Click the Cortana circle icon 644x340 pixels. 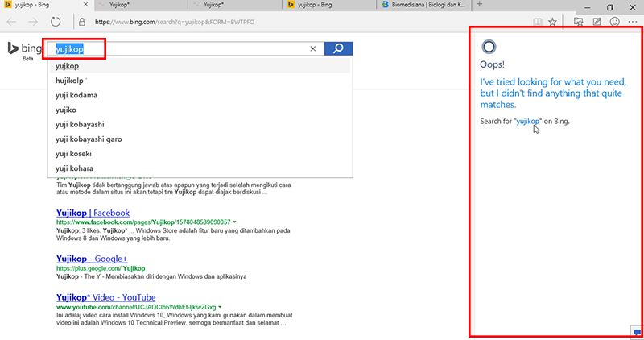pyautogui.click(x=489, y=47)
